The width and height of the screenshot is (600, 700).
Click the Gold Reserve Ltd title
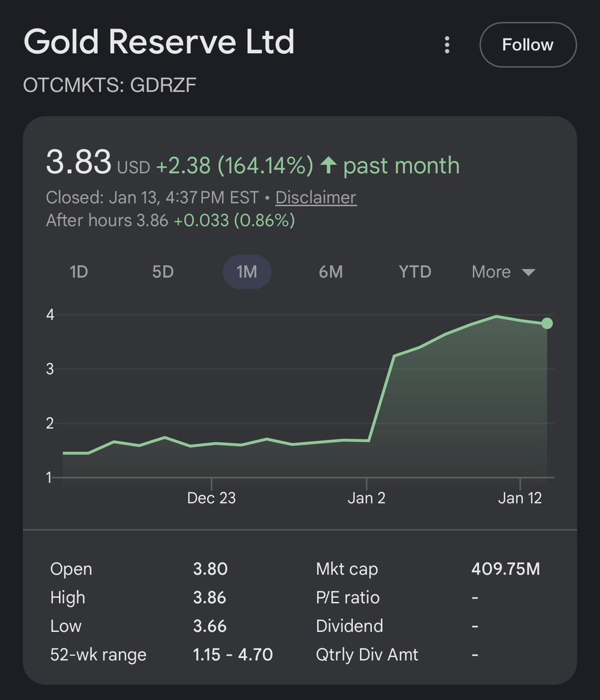click(x=159, y=43)
